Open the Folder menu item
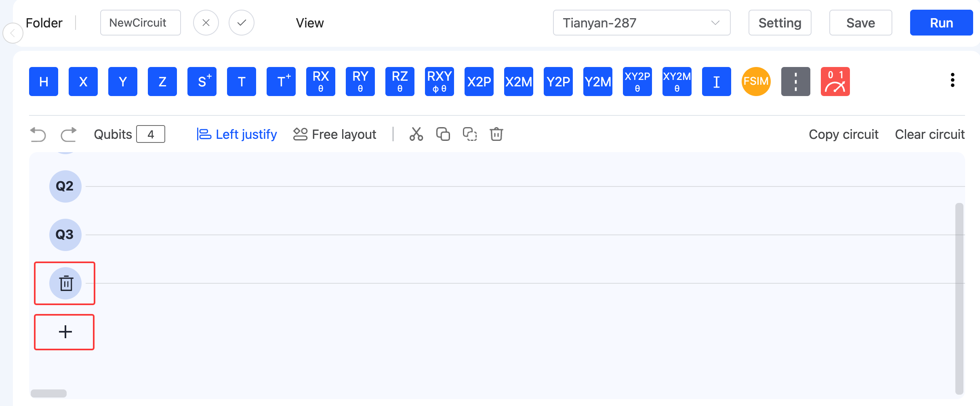The height and width of the screenshot is (406, 980). (44, 23)
